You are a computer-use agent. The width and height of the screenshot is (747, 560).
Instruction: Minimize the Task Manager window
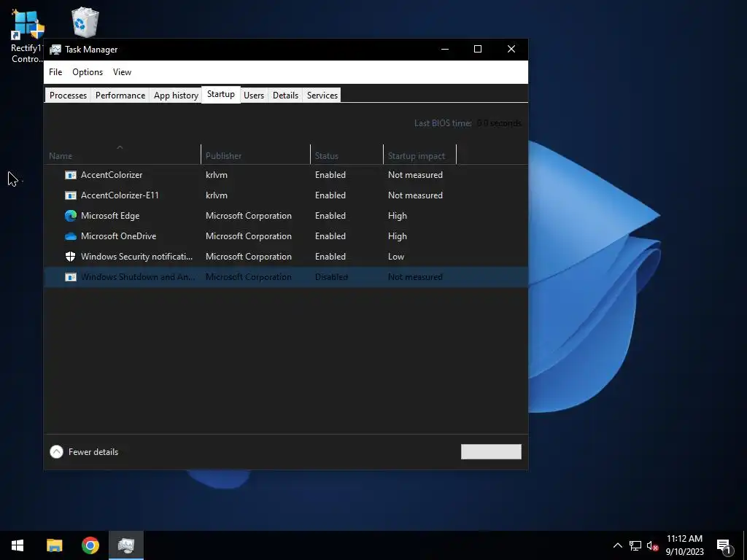coord(445,49)
